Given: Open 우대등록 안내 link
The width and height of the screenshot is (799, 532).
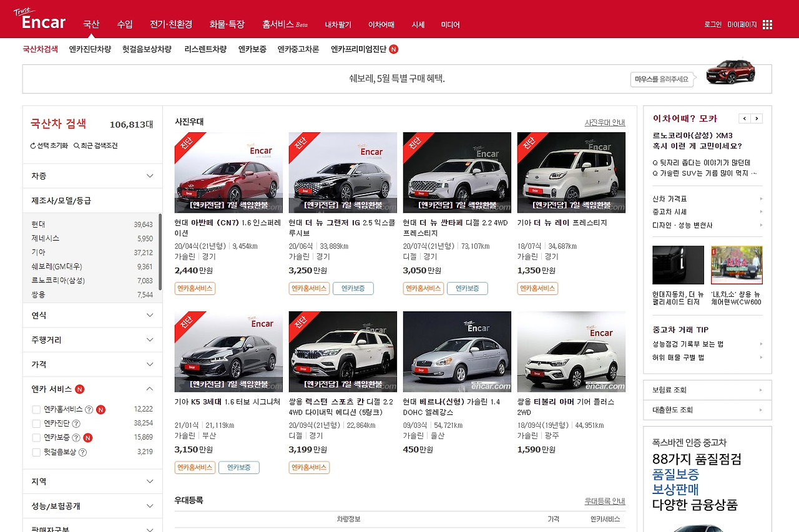Looking at the screenshot, I should [x=605, y=501].
